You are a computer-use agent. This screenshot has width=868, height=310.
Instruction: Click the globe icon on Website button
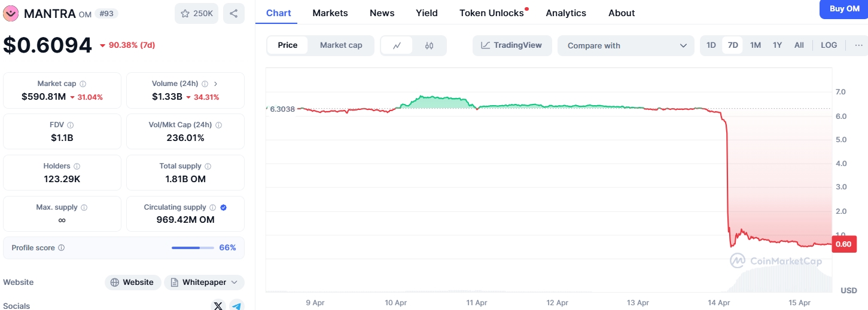tap(115, 283)
